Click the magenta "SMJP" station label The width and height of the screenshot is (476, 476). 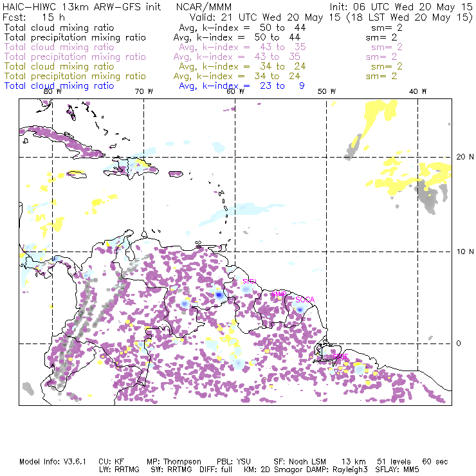tap(279, 294)
